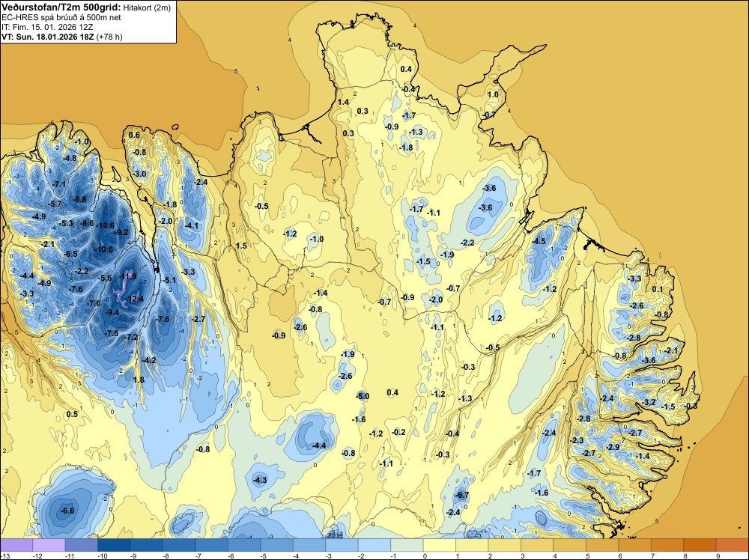This screenshot has width=749, height=560.
Task: Click the map value "-7.2"
Action: tap(131, 337)
